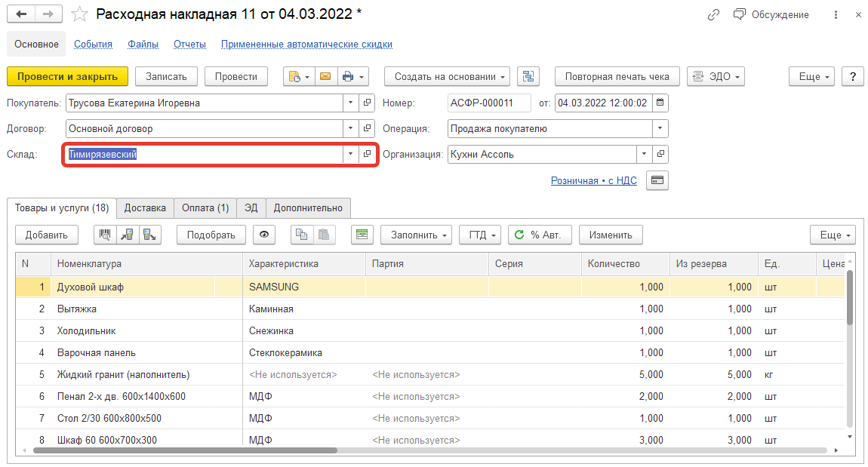This screenshot has height=467, width=868.
Task: Switch to the Отчеты section
Action: (x=190, y=45)
